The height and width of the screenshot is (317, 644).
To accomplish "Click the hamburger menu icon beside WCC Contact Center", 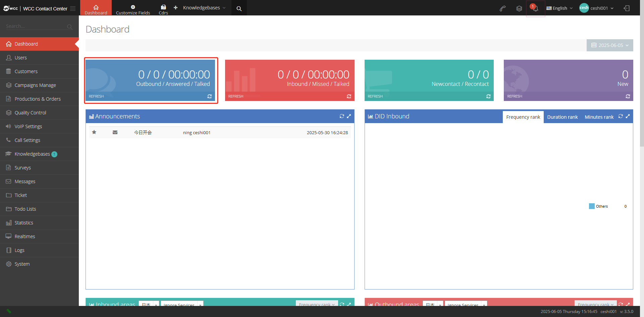I will [73, 8].
